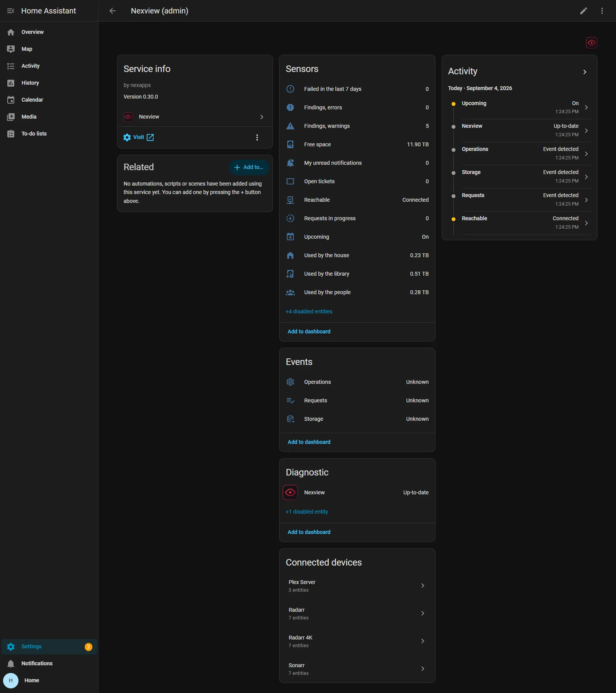Show the +1 disabled entity

pos(307,512)
